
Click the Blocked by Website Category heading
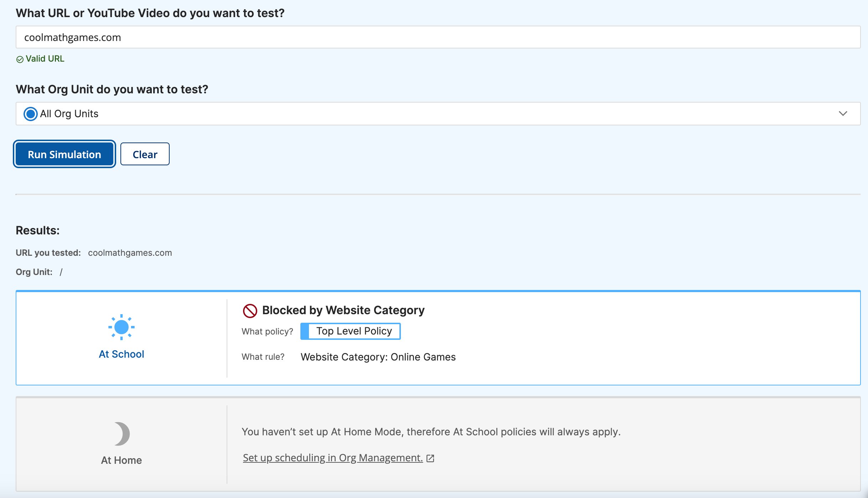tap(343, 310)
